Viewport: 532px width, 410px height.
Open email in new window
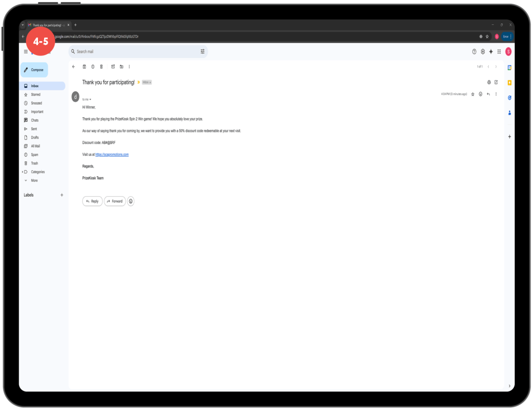[496, 82]
